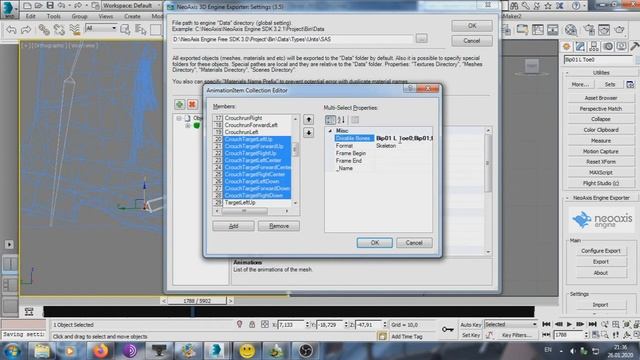Click the Create panel sun icon
640x360 pixels.
[567, 47]
